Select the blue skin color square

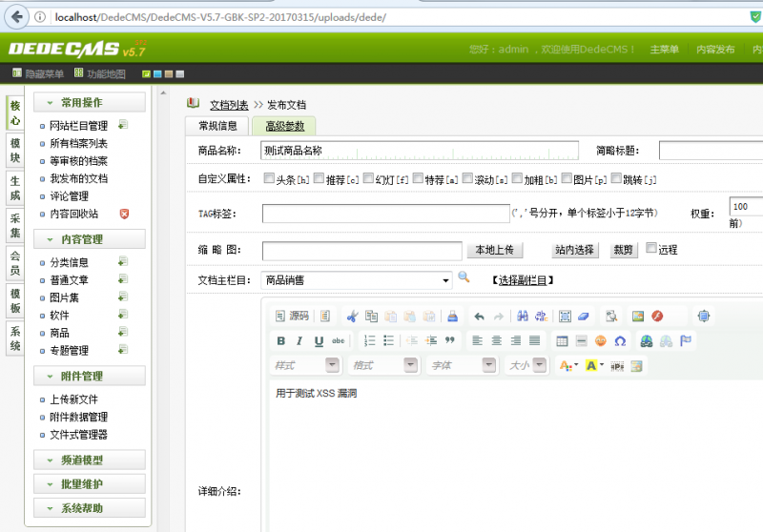pyautogui.click(x=156, y=74)
